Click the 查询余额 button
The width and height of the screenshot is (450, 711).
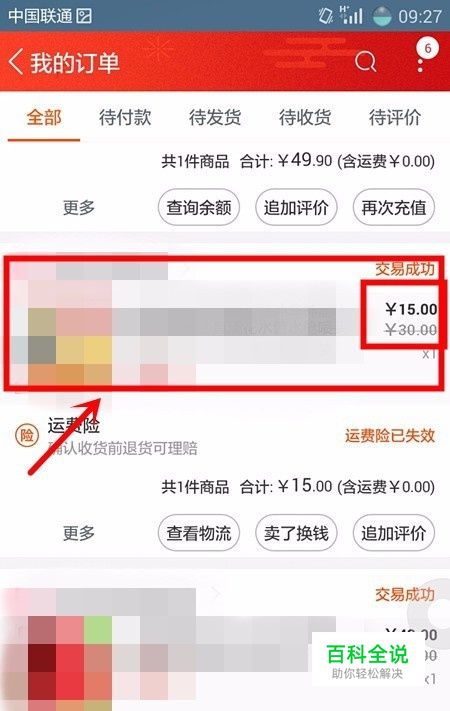point(199,208)
